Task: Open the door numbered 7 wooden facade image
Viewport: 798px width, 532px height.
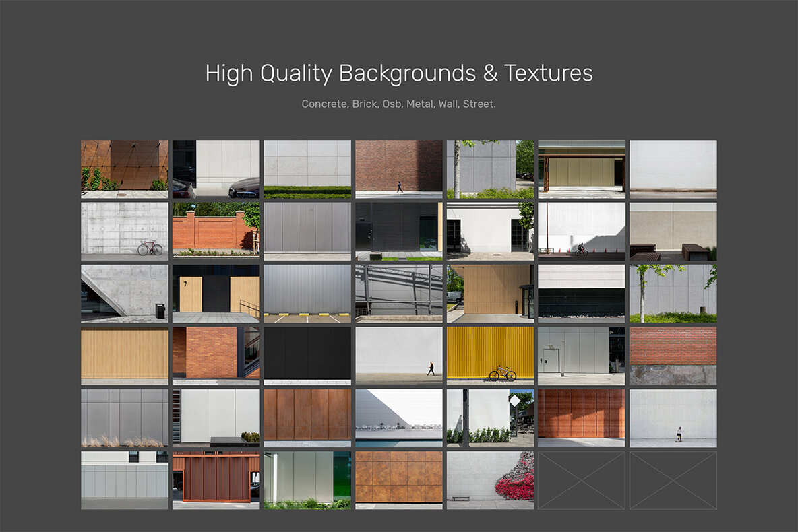Action: 216,292
